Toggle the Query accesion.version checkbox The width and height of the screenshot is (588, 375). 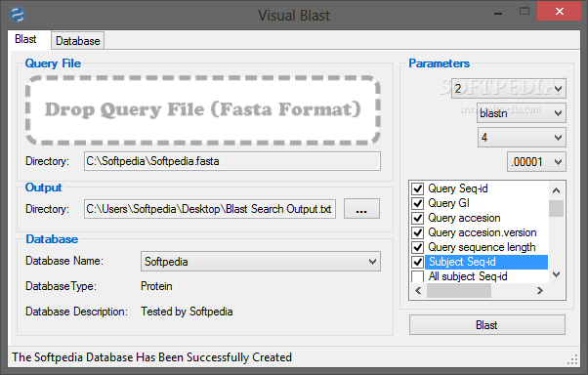pos(417,232)
